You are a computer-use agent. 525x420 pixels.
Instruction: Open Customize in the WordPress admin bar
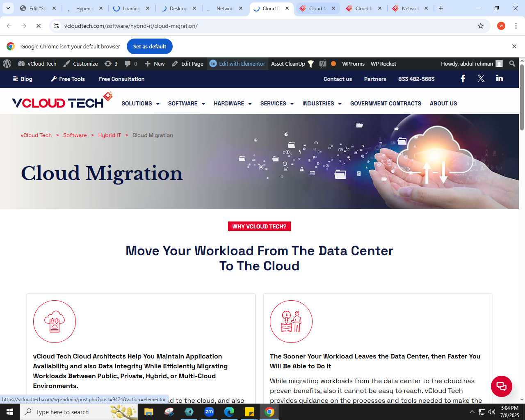coord(80,64)
